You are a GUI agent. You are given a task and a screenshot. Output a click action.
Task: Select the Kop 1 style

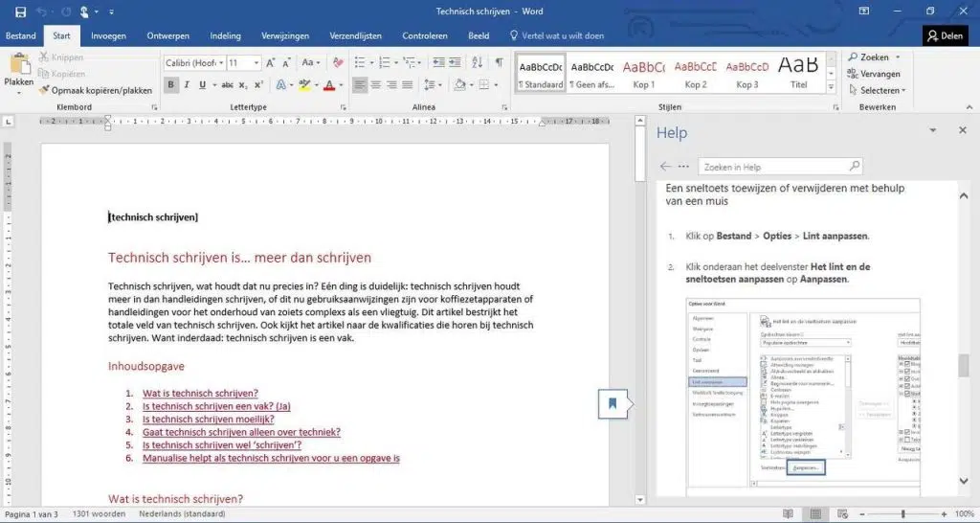coord(644,74)
